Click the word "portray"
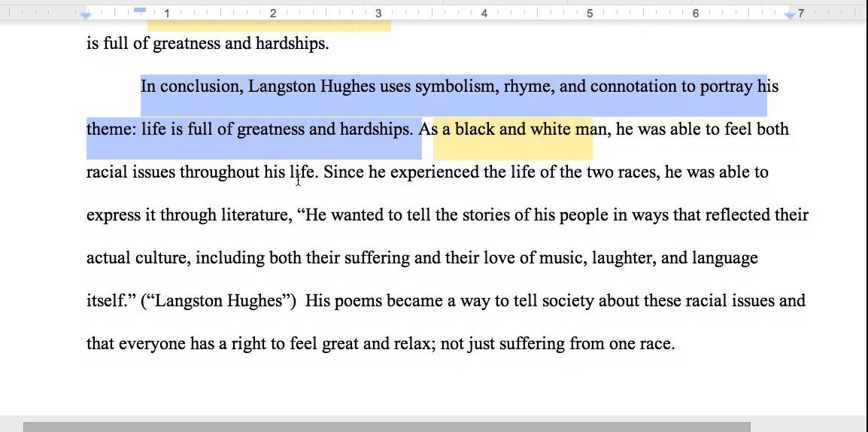868x432 pixels. click(x=726, y=87)
